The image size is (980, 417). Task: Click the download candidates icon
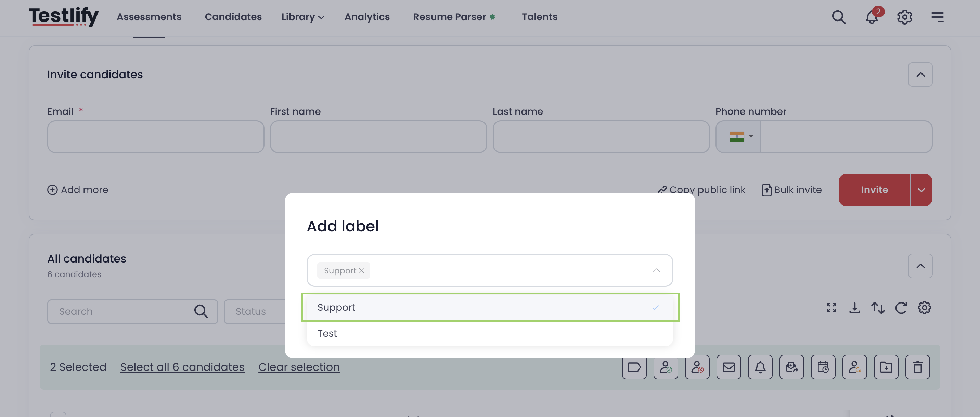(854, 308)
